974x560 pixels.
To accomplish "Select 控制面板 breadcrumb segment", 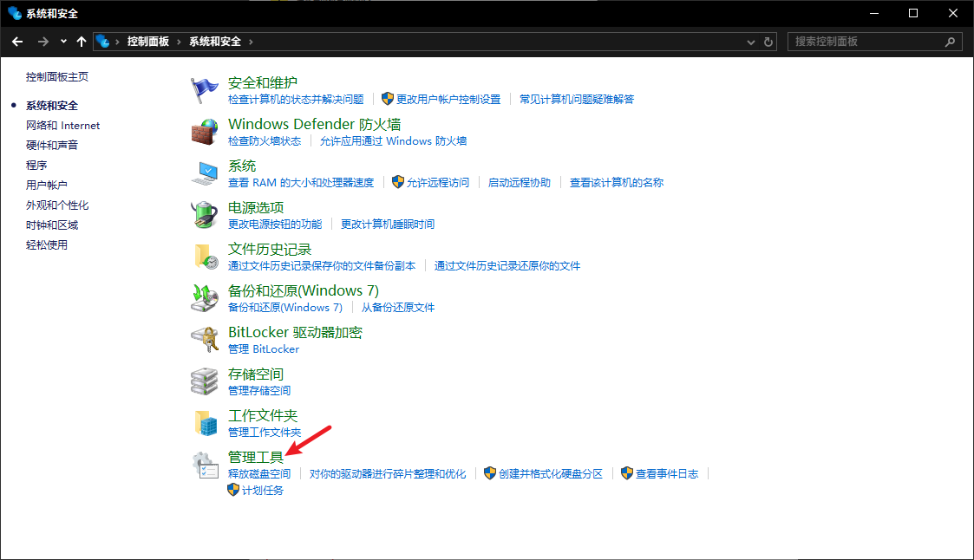I will (x=147, y=42).
